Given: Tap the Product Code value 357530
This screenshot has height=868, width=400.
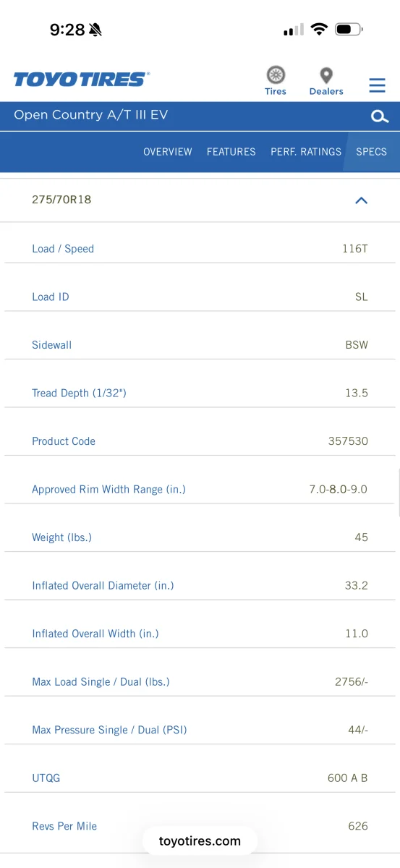Looking at the screenshot, I should pyautogui.click(x=348, y=441).
